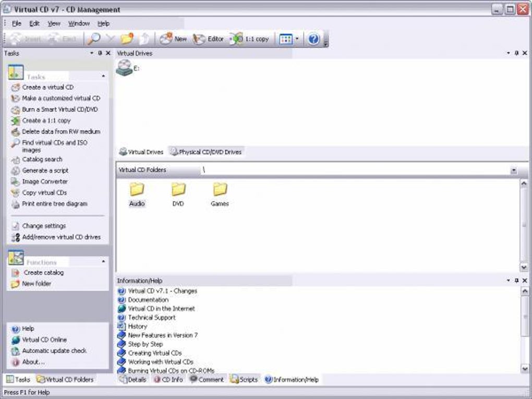Click Create a virtual CD task
The width and height of the screenshot is (532, 399).
pyautogui.click(x=47, y=87)
